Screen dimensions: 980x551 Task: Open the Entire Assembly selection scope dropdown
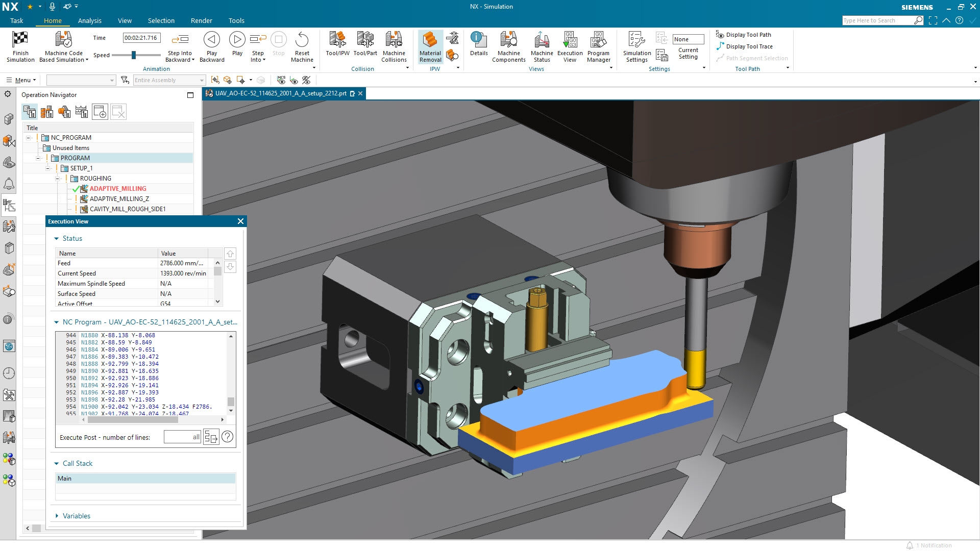tap(169, 80)
